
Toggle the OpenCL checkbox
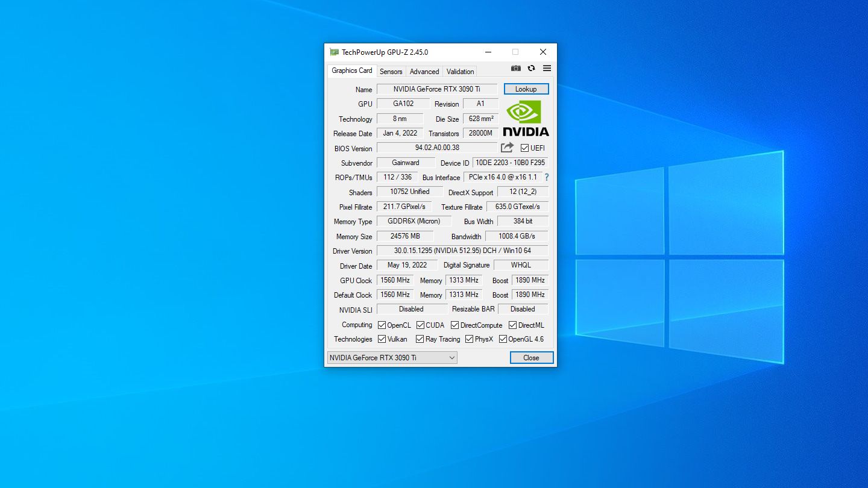[x=382, y=325]
